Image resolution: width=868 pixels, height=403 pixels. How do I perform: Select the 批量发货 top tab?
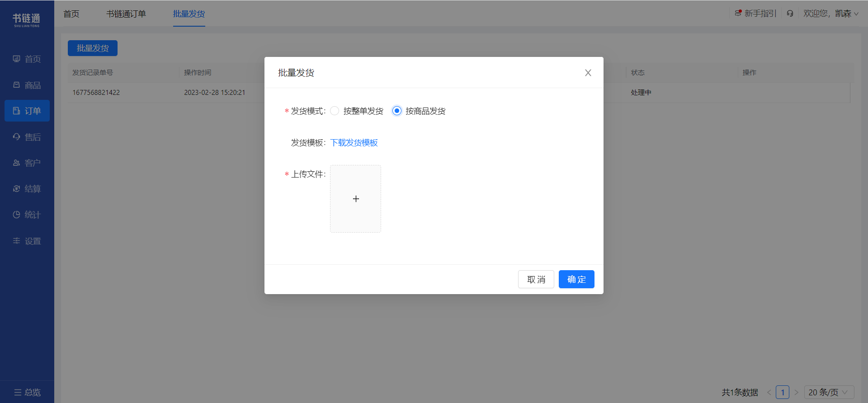pos(189,14)
